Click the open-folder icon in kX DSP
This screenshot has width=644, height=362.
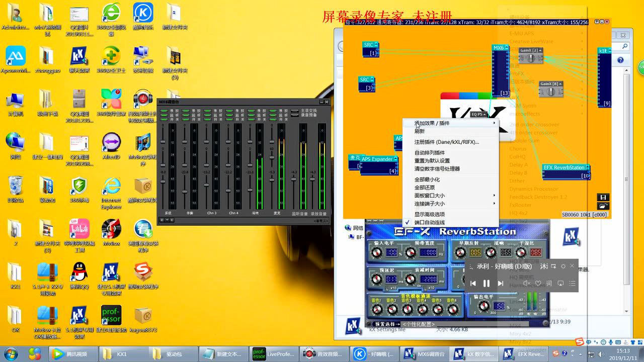pyautogui.click(x=603, y=206)
